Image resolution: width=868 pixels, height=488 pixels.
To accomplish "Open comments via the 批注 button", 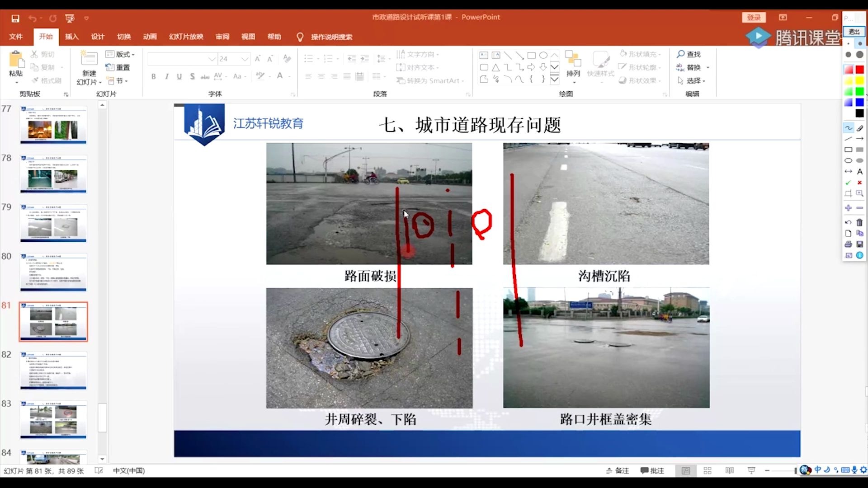I will [x=652, y=470].
